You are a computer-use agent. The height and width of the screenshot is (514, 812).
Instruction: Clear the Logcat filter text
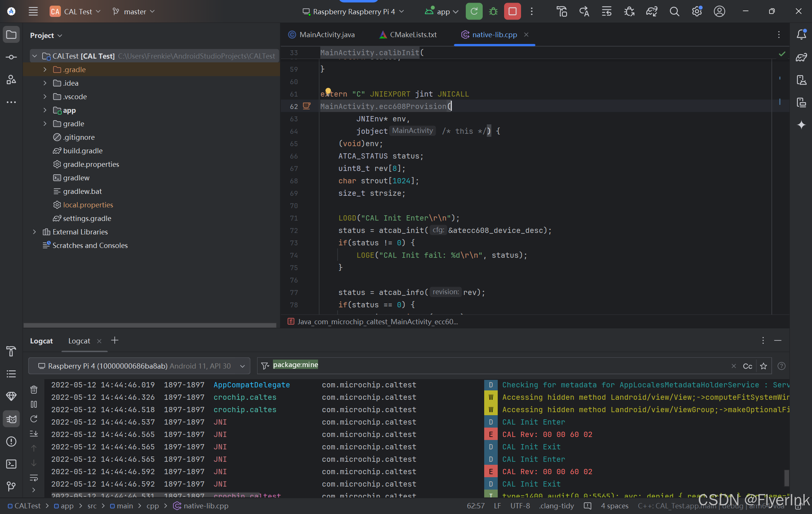pyautogui.click(x=733, y=366)
